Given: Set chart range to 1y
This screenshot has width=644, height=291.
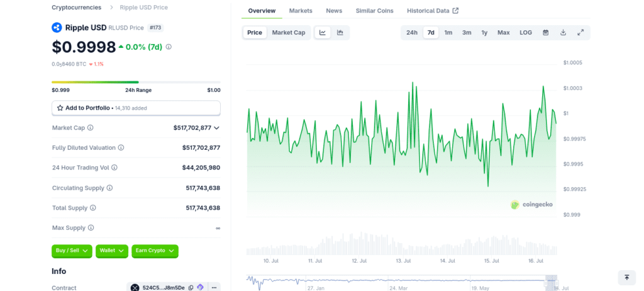Looking at the screenshot, I should pyautogui.click(x=485, y=33).
